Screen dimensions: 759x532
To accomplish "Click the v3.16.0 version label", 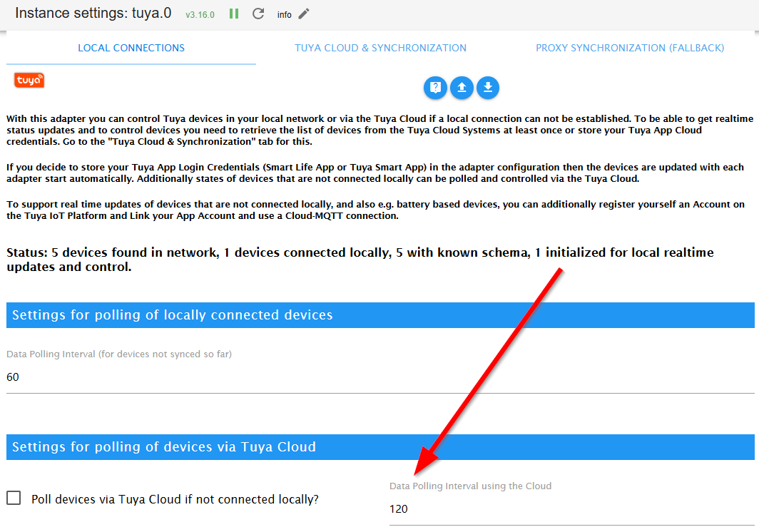I will click(x=200, y=14).
